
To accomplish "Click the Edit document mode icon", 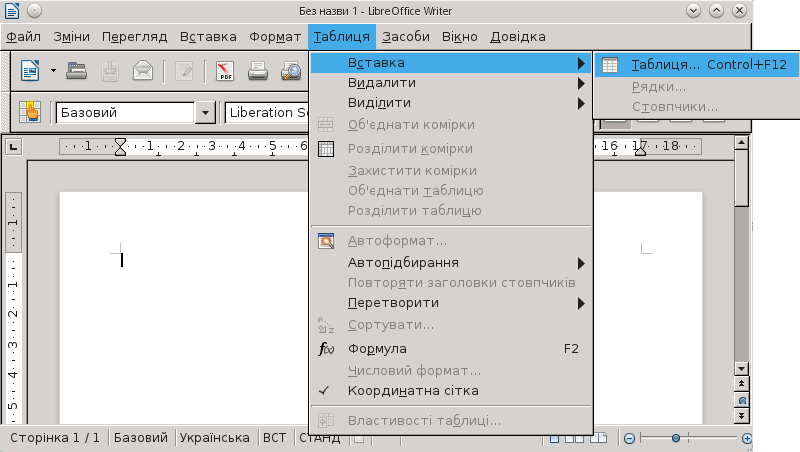I will tap(184, 70).
